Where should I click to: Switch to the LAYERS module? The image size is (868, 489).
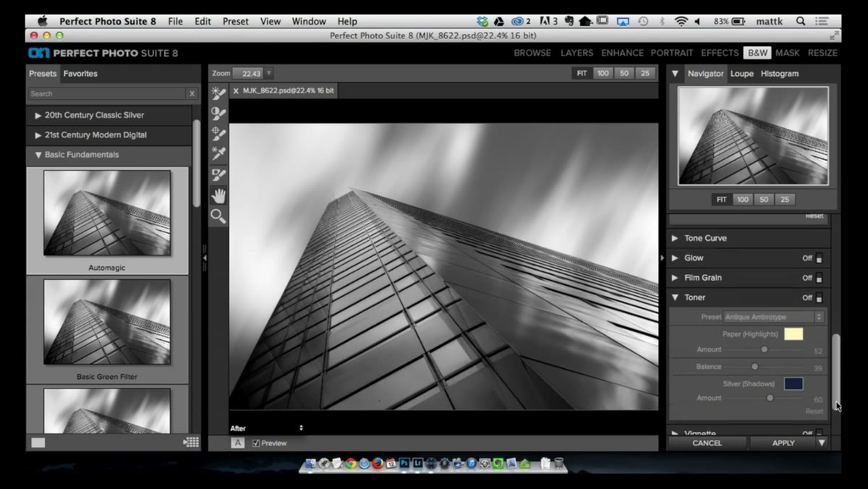[576, 53]
